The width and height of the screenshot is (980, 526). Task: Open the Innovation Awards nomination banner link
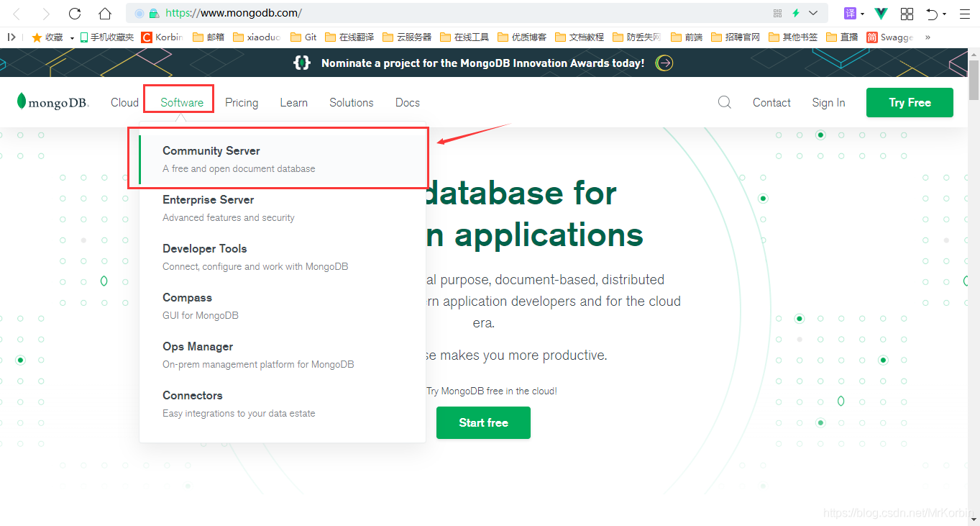pyautogui.click(x=482, y=63)
